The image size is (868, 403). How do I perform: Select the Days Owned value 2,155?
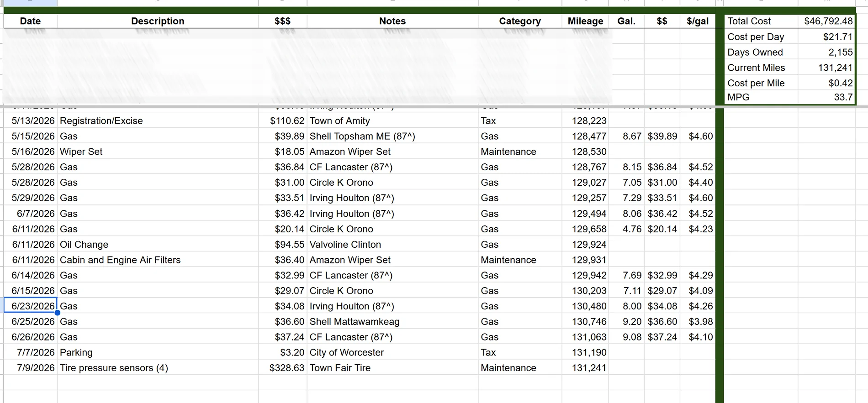(827, 52)
